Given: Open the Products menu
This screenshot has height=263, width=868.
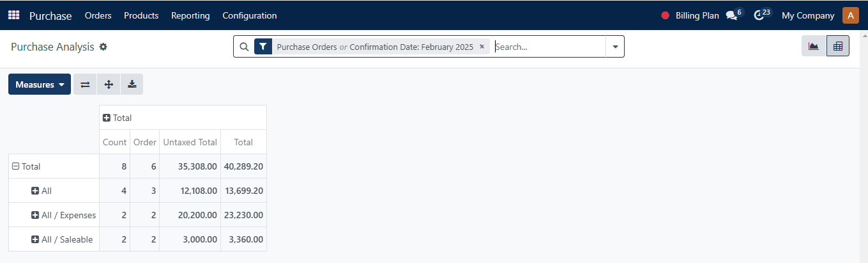Looking at the screenshot, I should [141, 15].
